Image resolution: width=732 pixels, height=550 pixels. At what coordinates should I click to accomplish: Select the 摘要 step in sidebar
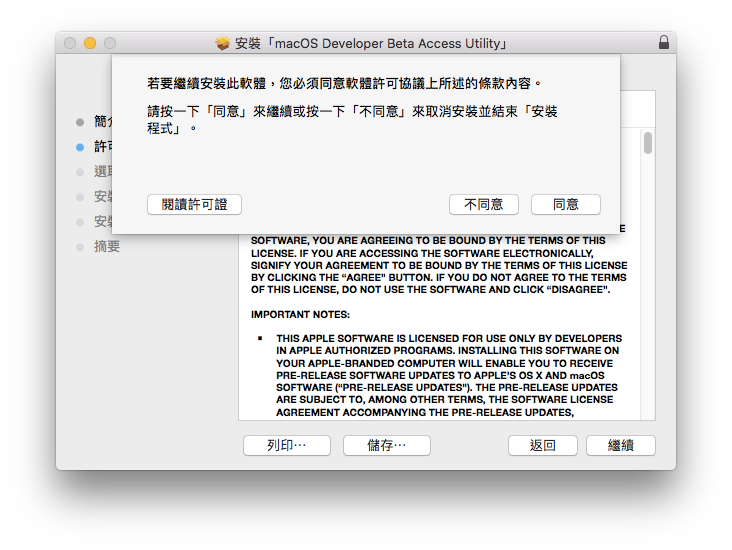(107, 247)
